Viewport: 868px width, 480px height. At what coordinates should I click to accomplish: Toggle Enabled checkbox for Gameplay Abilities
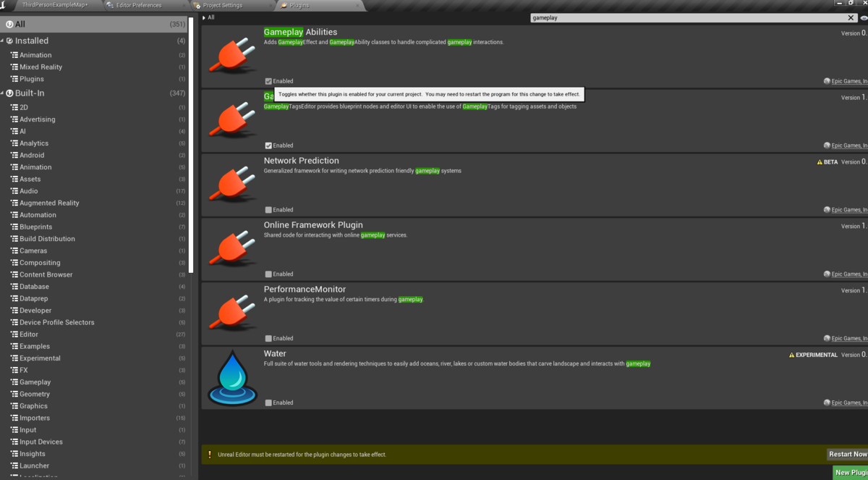(268, 81)
